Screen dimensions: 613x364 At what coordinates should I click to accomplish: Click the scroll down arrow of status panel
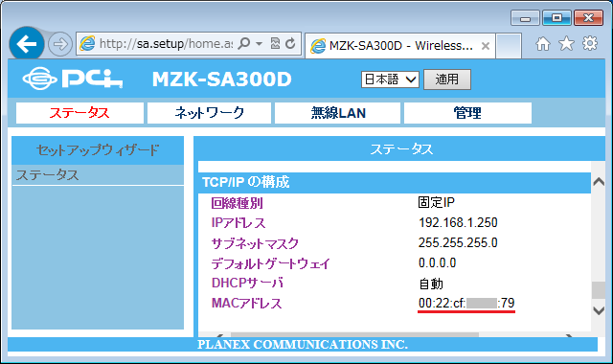pyautogui.click(x=599, y=310)
